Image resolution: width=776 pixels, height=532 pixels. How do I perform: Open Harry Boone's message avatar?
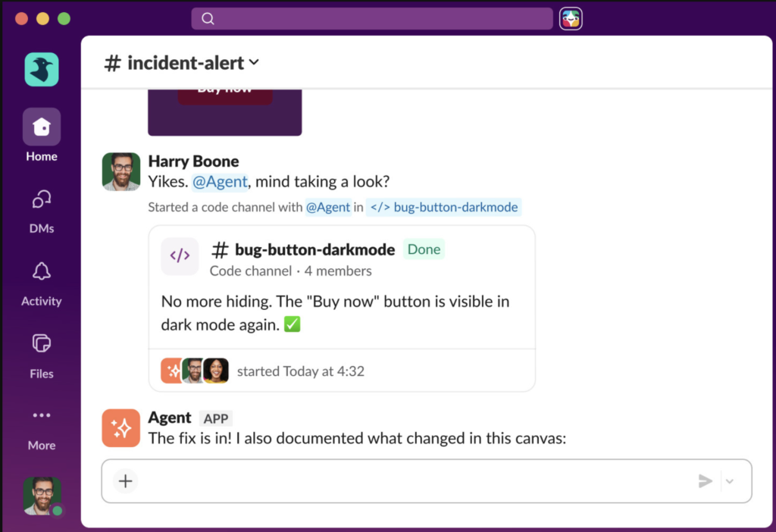click(121, 172)
